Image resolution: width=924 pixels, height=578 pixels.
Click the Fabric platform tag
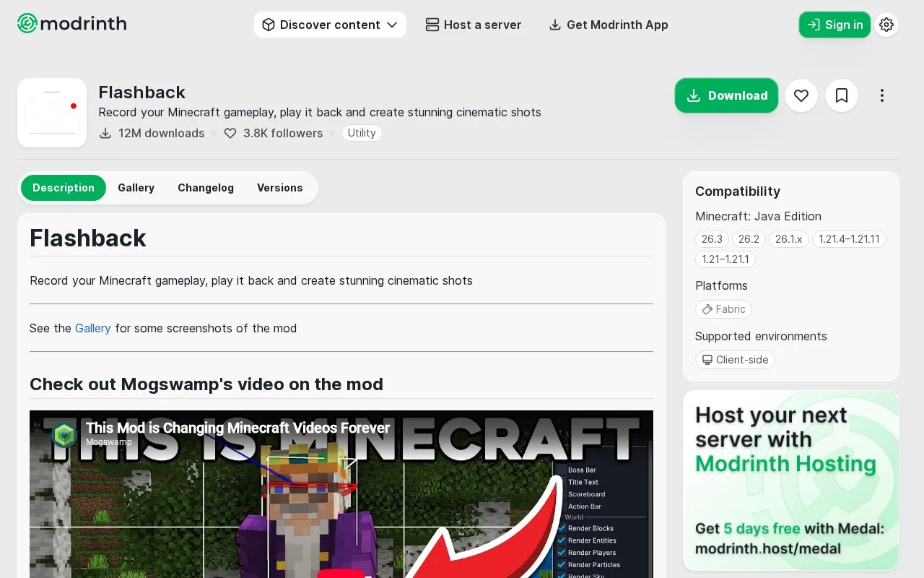(723, 309)
